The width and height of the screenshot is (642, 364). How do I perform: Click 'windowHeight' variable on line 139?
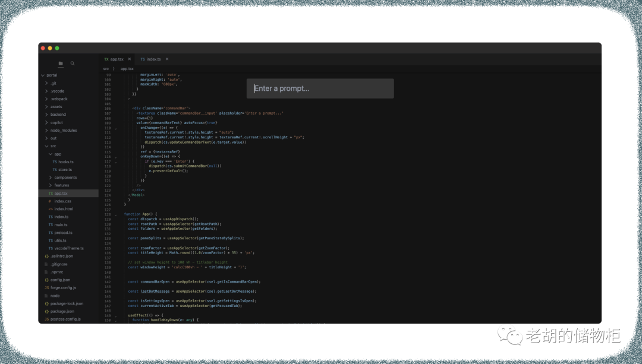click(153, 267)
